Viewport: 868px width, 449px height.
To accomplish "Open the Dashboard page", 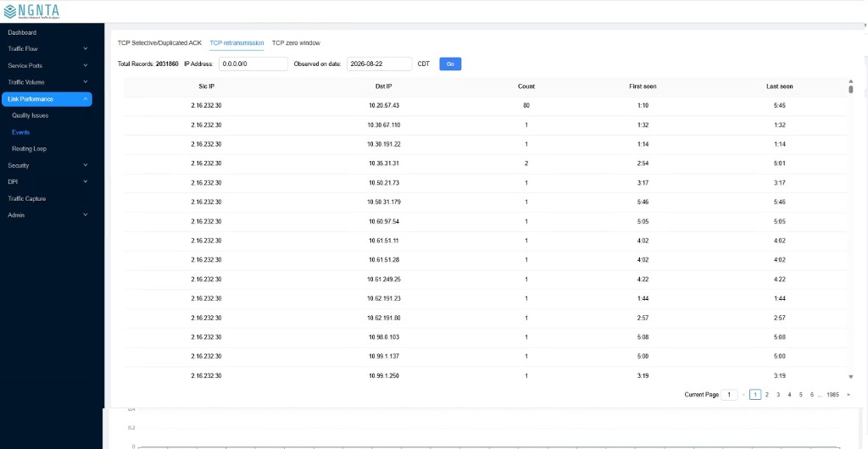I will [x=22, y=33].
